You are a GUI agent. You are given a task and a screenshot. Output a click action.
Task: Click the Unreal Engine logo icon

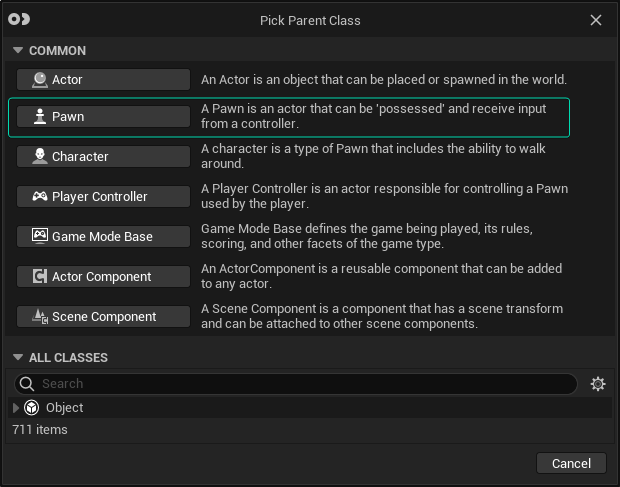pos(19,20)
